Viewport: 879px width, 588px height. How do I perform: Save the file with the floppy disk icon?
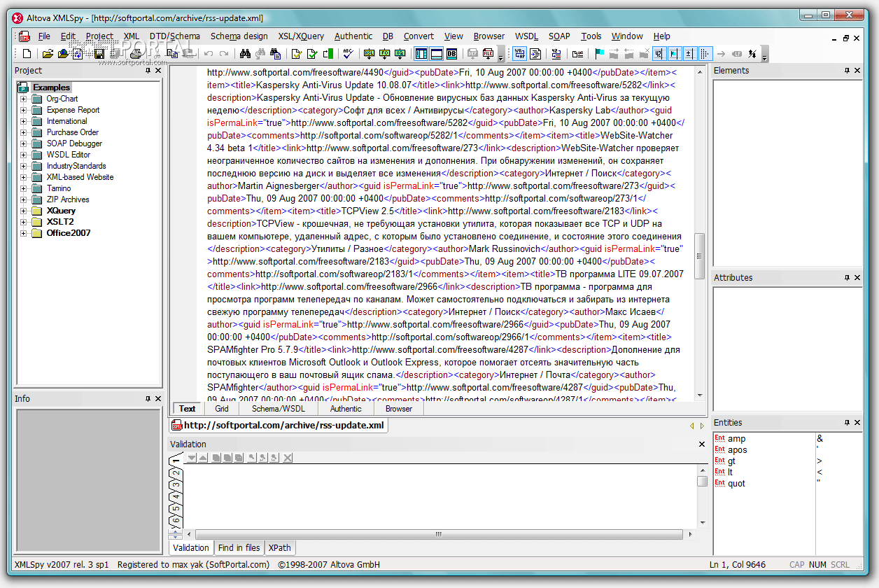pos(99,54)
